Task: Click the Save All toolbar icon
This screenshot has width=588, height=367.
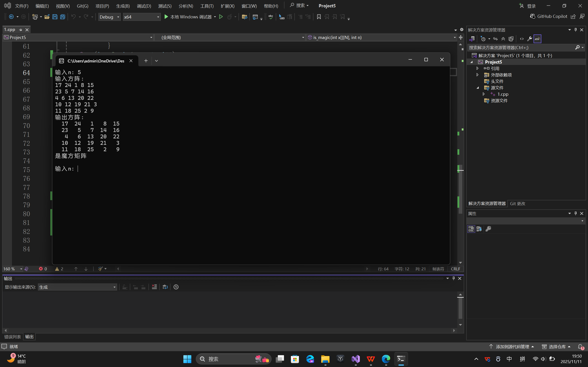Action: point(63,17)
